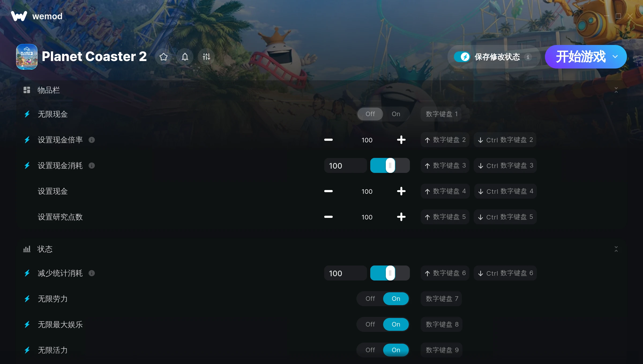This screenshot has width=643, height=364.
Task: Collapse the 物品栏 section
Action: (616, 90)
